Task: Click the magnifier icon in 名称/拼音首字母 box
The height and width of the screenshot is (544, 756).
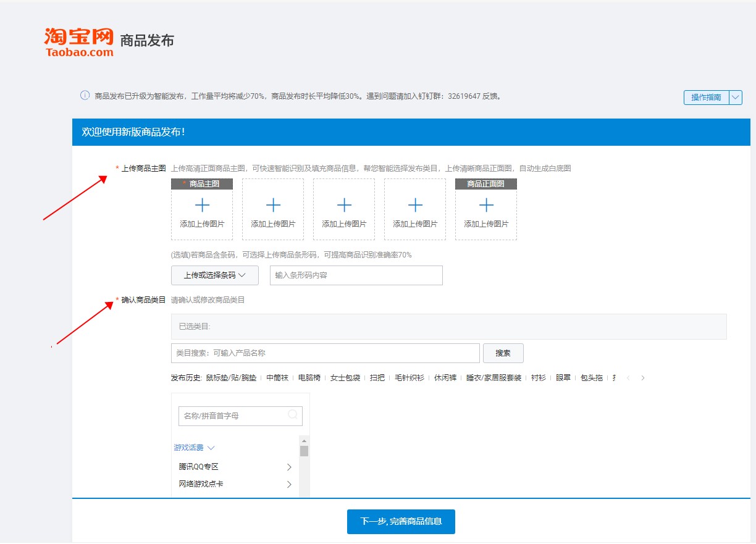Action: (x=292, y=416)
